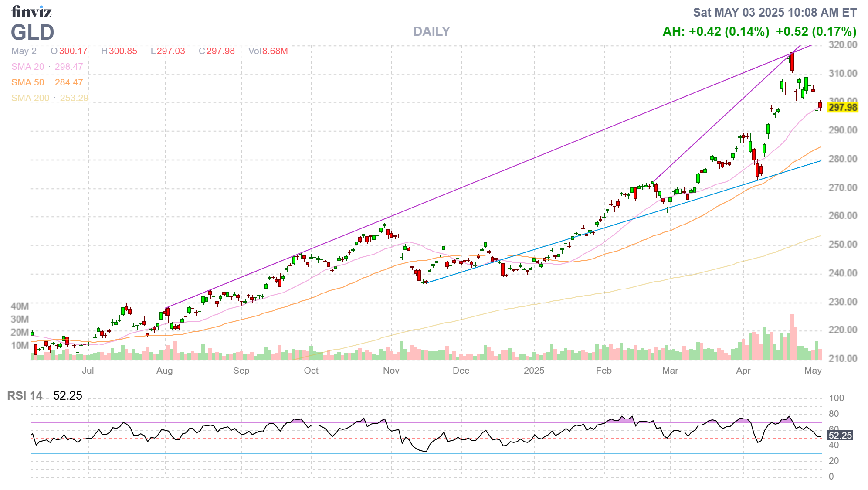Click the date and time stamp
The image size is (868, 490).
775,12
